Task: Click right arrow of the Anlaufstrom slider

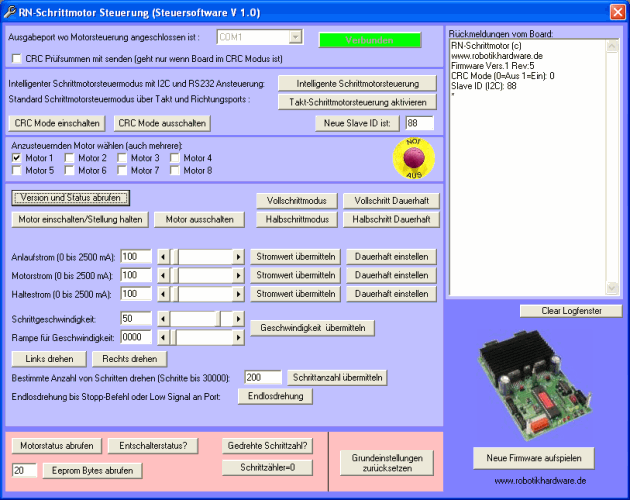Action: click(238, 257)
